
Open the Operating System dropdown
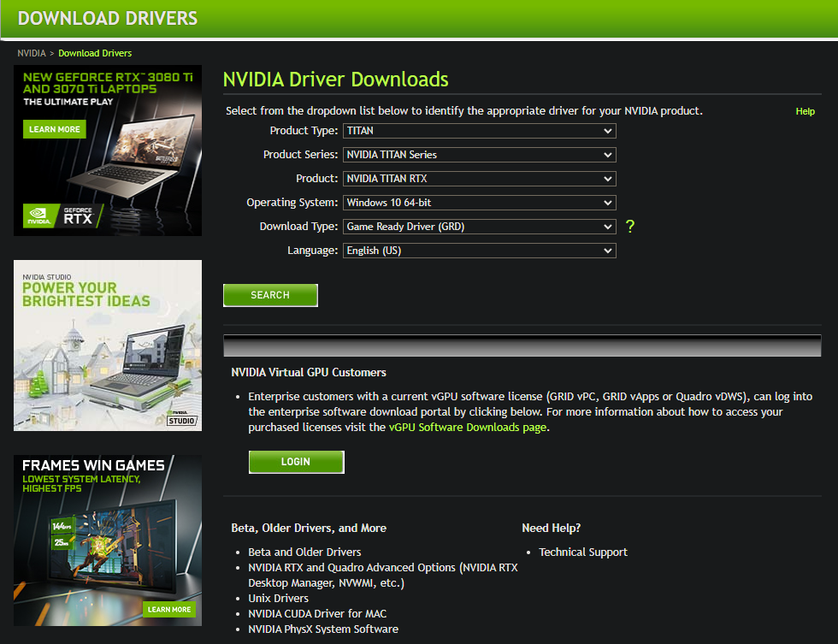point(479,203)
